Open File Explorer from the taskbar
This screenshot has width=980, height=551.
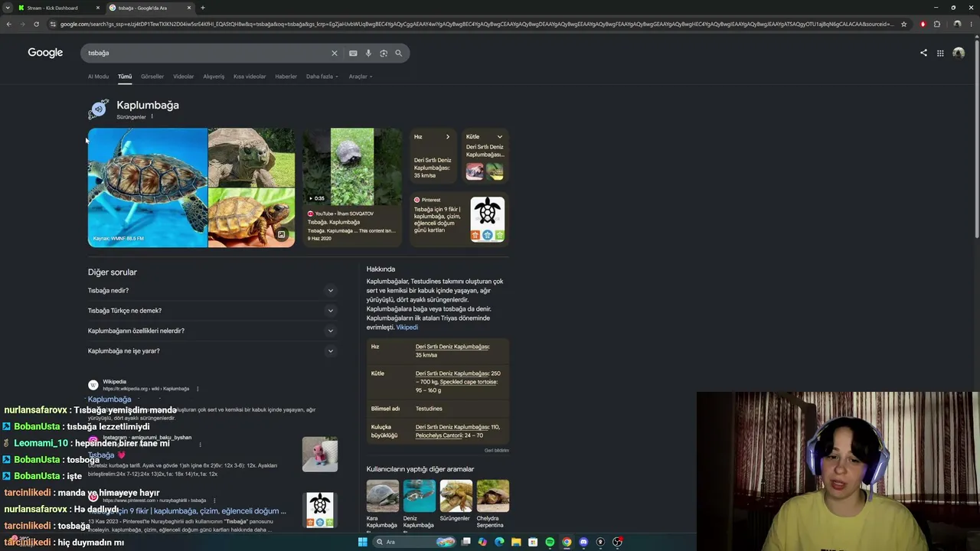516,542
